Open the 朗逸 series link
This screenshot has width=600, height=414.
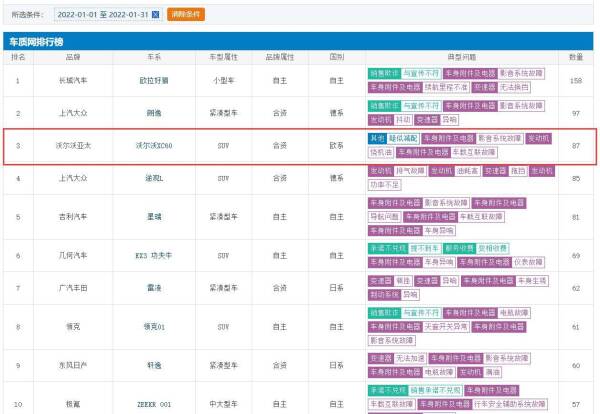154,113
